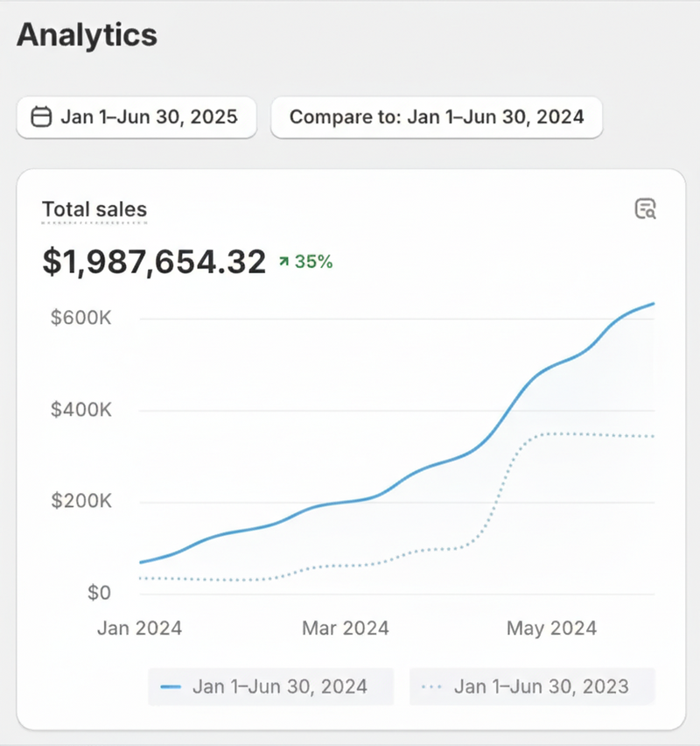This screenshot has height=746, width=700.
Task: Click the dotted line legend marker
Action: click(432, 686)
